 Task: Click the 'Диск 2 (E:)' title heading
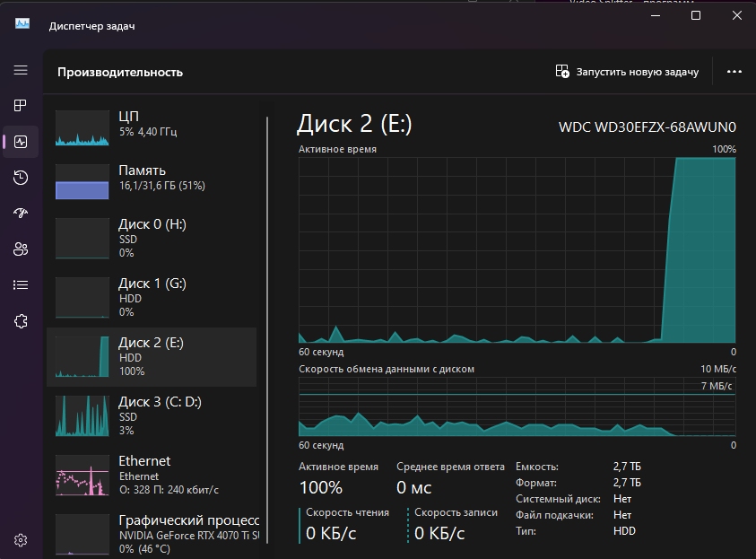[x=354, y=124]
